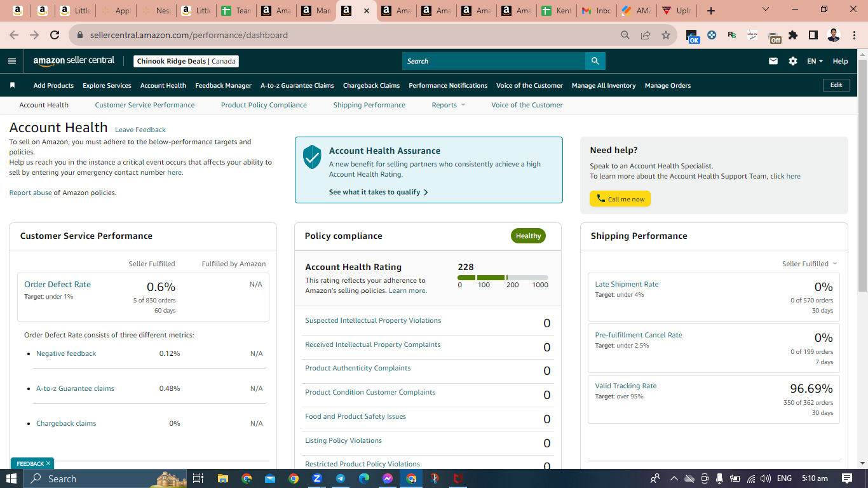The image size is (868, 488).
Task: Open Microsoft Edge from the taskbar
Action: pos(364,478)
